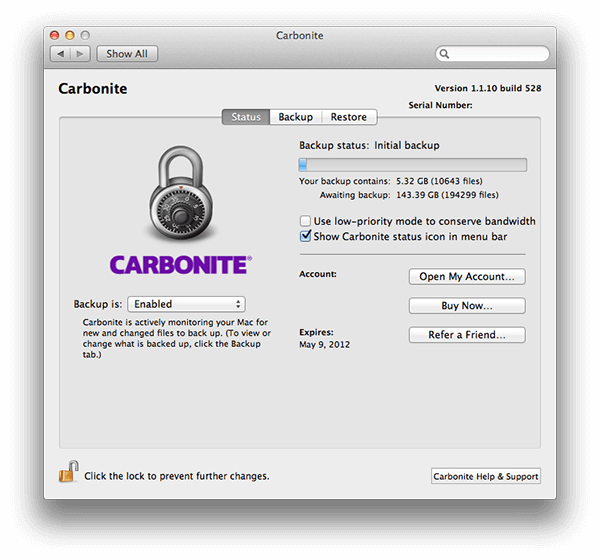
Task: Click the 'Carbonite is actively monitoring' description
Action: tap(176, 338)
